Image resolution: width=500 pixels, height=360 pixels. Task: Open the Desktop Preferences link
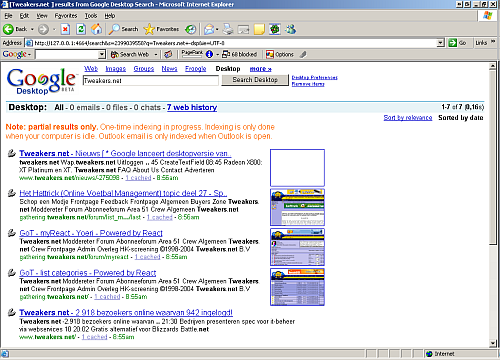pyautogui.click(x=314, y=77)
